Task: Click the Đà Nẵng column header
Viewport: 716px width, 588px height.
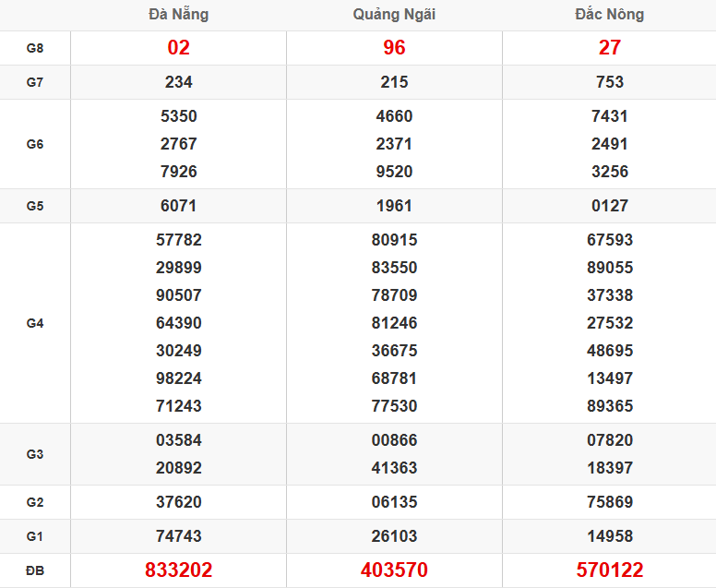Action: pos(178,15)
